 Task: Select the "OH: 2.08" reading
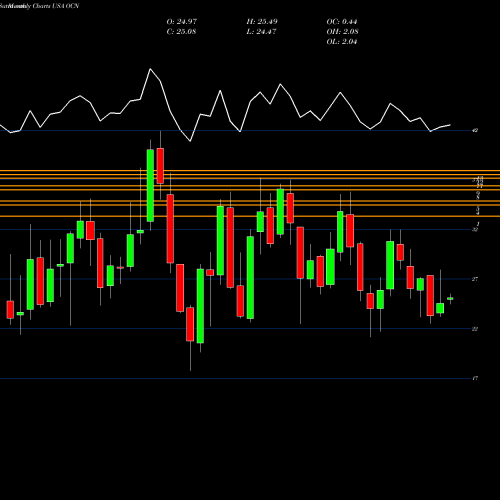pyautogui.click(x=342, y=32)
